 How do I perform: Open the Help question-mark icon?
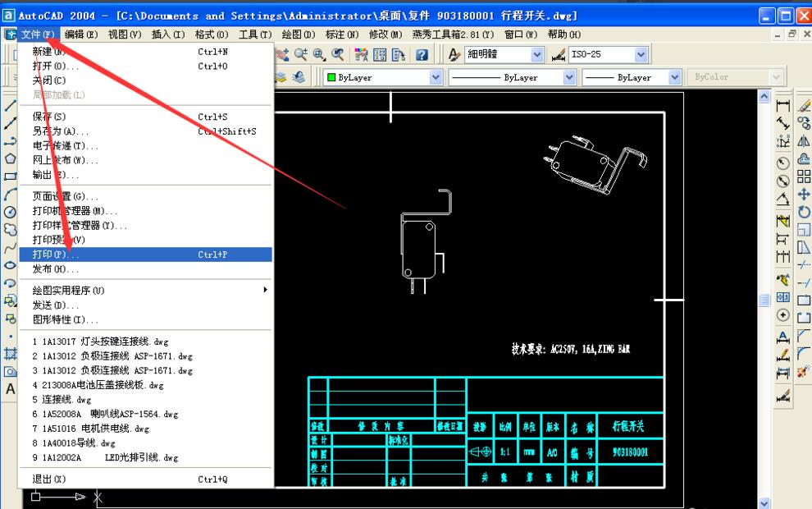point(422,54)
